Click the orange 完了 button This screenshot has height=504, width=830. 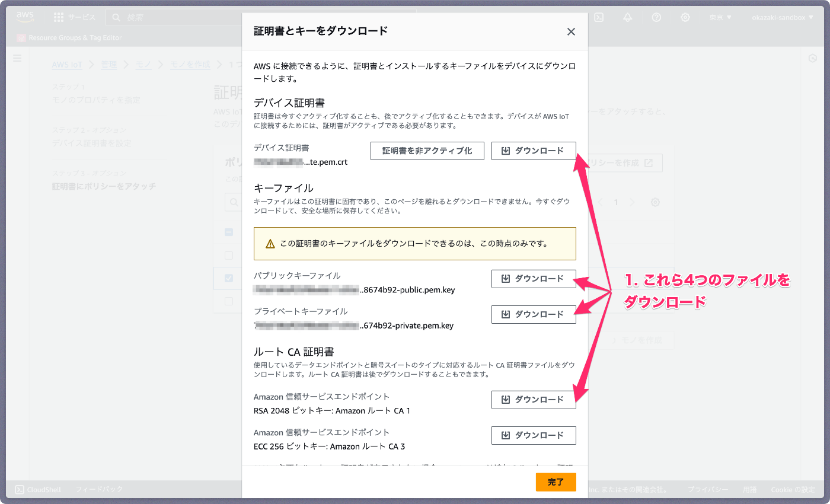[x=556, y=482]
